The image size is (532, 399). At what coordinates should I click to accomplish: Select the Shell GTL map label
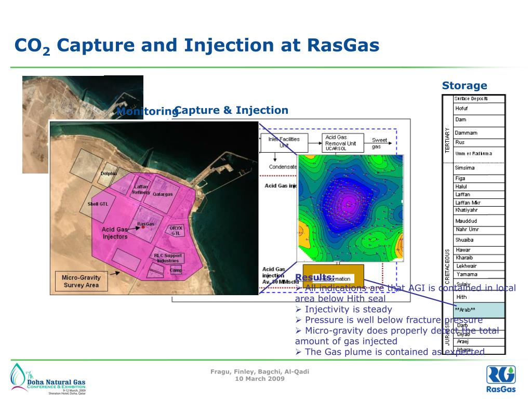point(98,204)
